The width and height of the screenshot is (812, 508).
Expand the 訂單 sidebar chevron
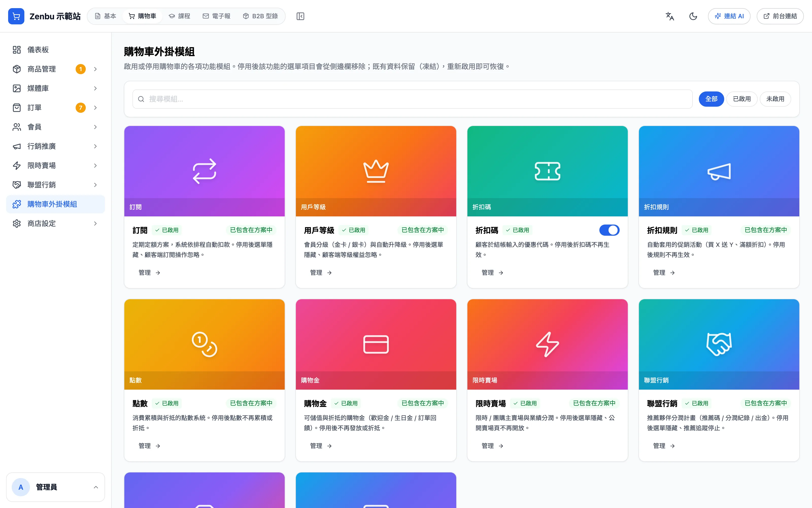click(x=95, y=107)
